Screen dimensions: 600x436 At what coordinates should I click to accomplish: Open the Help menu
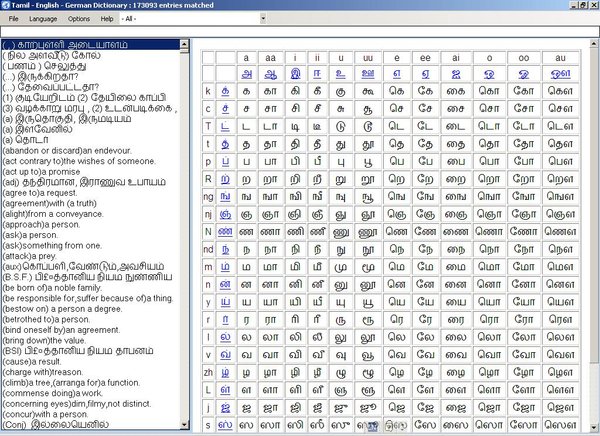pos(108,19)
